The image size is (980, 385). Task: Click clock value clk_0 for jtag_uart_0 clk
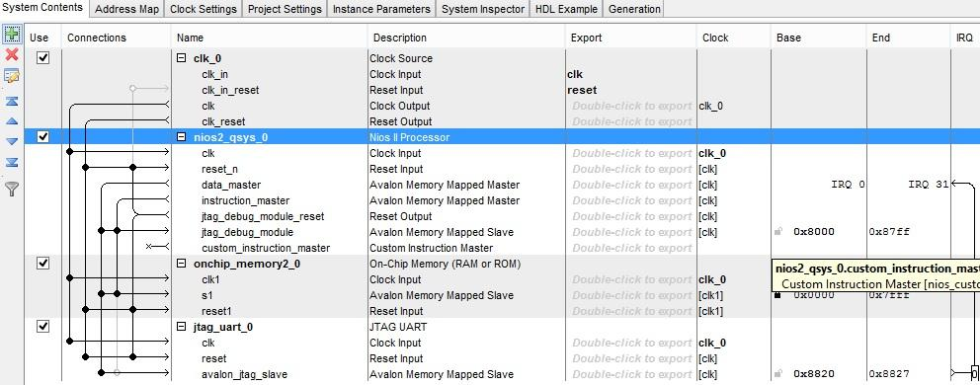tap(712, 343)
